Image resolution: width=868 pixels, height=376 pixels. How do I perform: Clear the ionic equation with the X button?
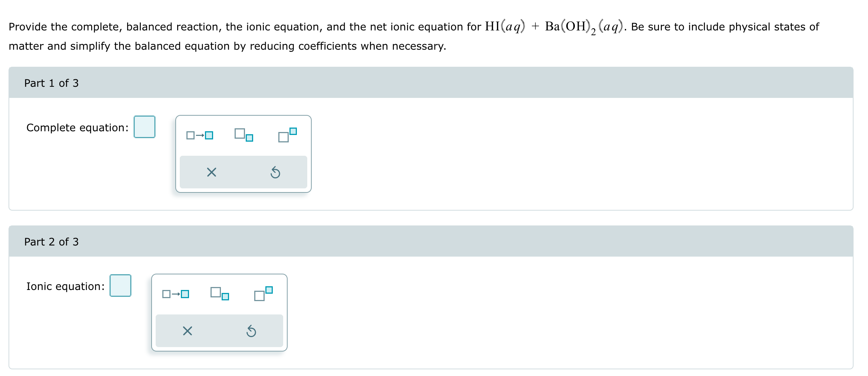coord(187,330)
